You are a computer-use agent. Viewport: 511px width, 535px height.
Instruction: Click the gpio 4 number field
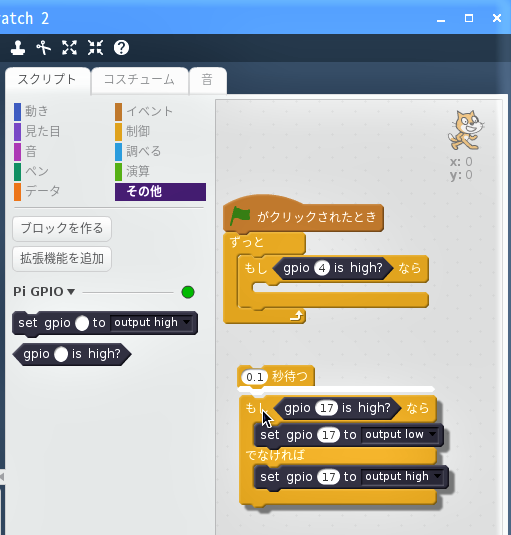[x=322, y=268]
